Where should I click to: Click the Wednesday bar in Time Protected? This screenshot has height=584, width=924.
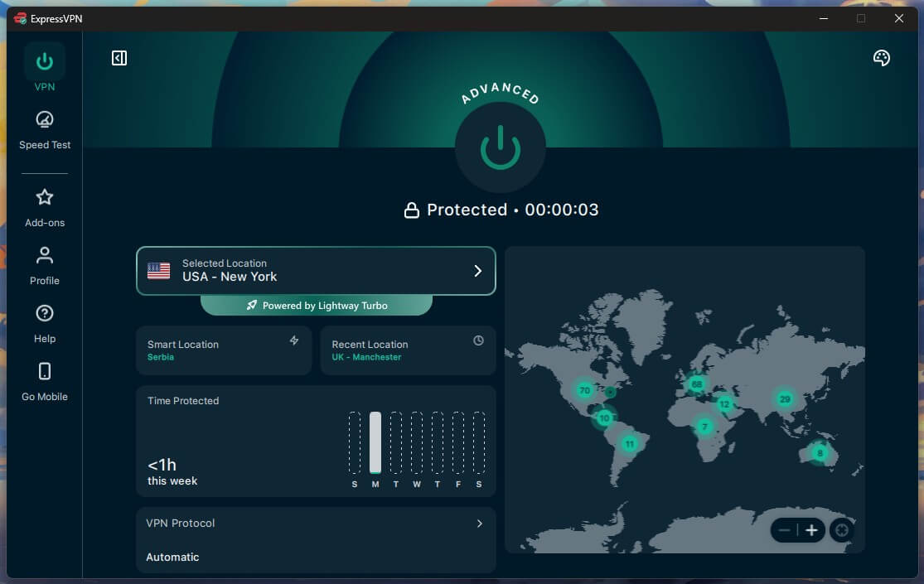pos(417,442)
